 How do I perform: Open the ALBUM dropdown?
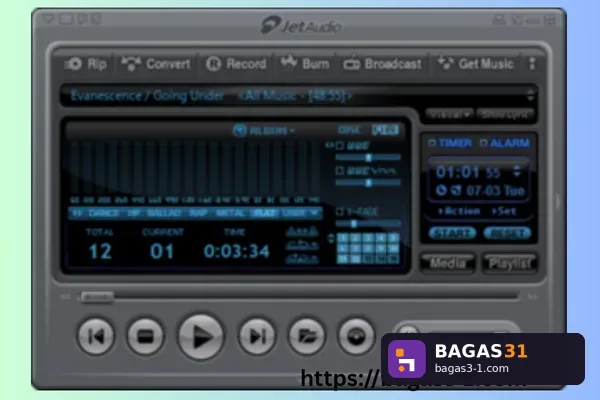tap(272, 131)
